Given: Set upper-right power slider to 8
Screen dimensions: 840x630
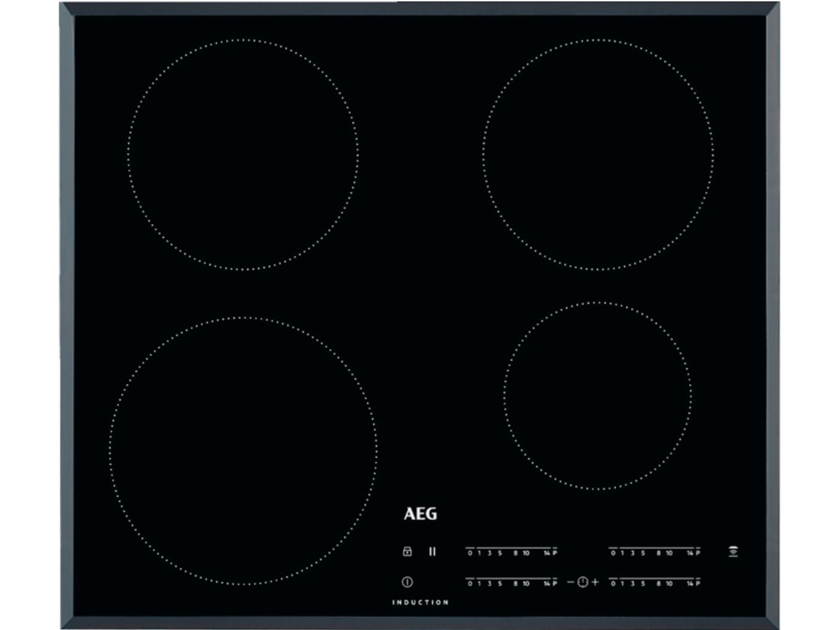Looking at the screenshot, I should pos(658,553).
